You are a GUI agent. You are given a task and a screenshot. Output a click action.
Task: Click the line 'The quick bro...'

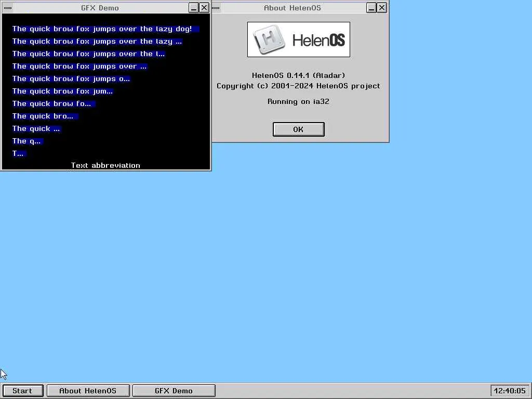click(x=45, y=116)
